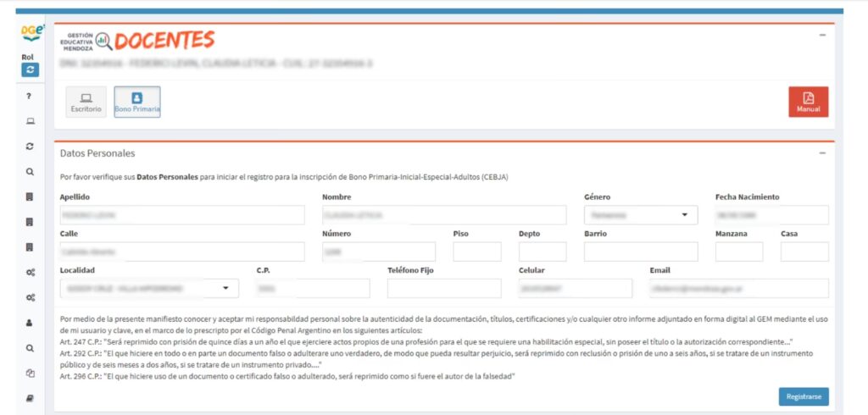Collapse the top Docentes header panel

click(x=821, y=35)
